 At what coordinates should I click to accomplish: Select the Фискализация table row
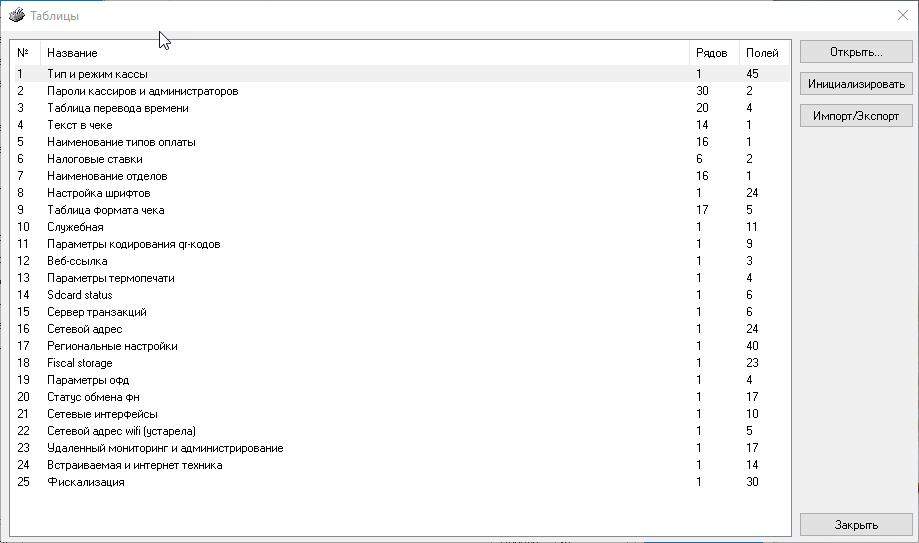(x=85, y=482)
